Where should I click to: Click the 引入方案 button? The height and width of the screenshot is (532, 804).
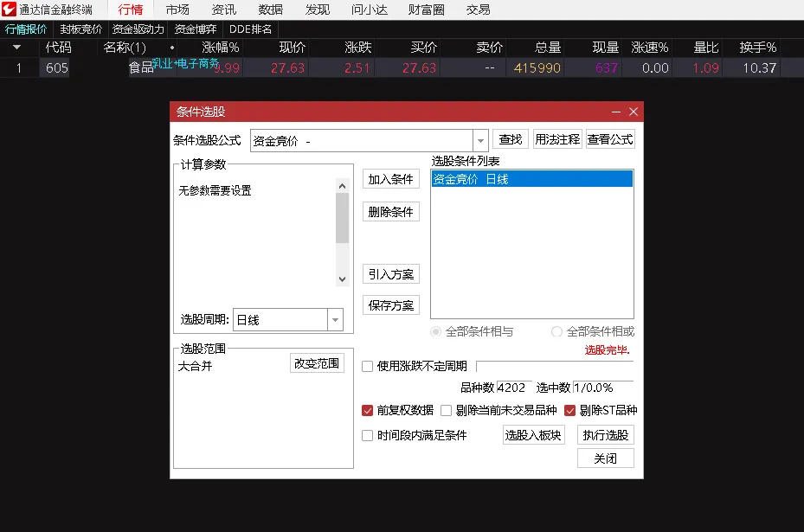tap(390, 274)
